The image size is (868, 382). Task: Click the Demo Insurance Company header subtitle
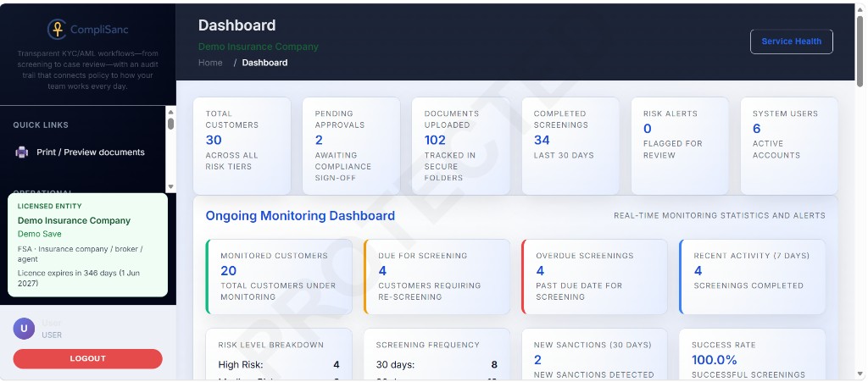point(258,47)
